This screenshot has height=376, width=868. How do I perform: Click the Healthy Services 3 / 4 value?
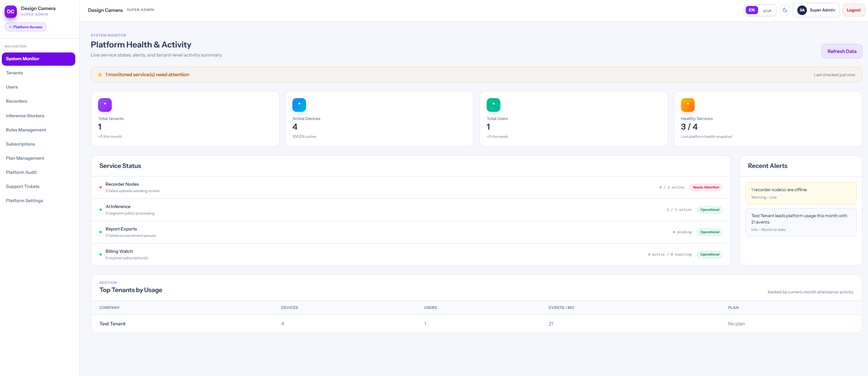pos(689,127)
